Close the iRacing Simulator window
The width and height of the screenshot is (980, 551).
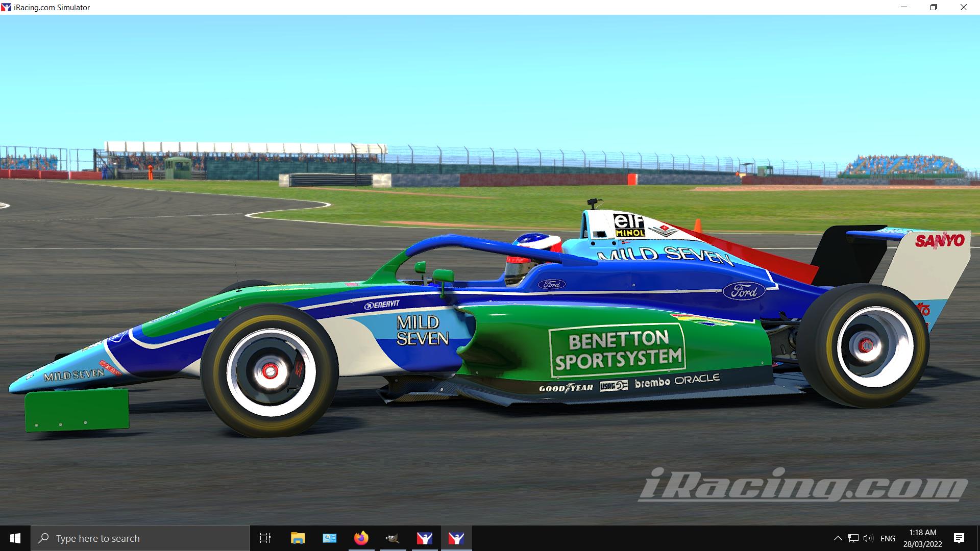point(964,7)
